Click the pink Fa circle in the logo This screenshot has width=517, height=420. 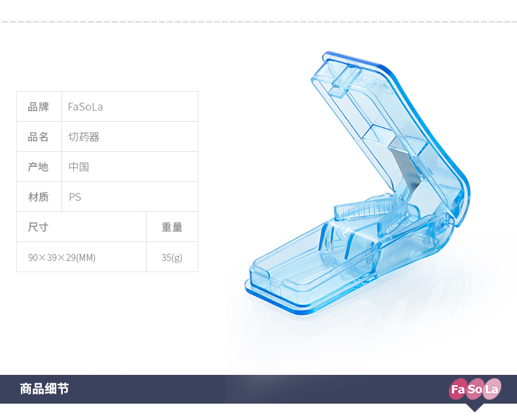458,390
